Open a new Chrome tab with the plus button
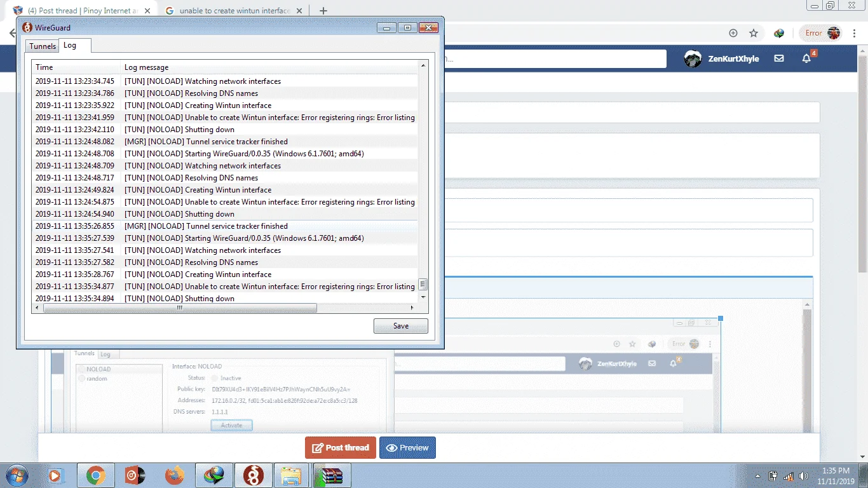 pyautogui.click(x=323, y=11)
